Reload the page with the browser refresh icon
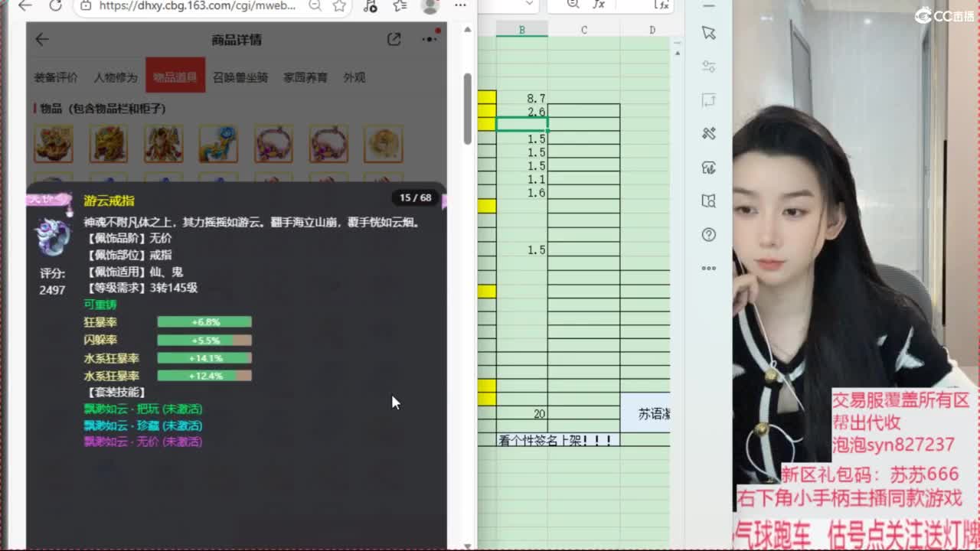Viewport: 980px width, 551px height. pyautogui.click(x=55, y=5)
